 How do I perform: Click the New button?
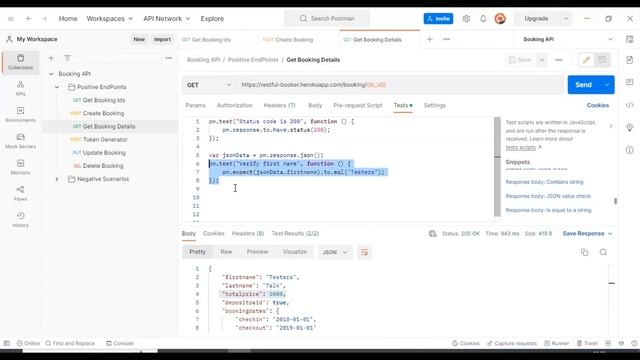coord(139,40)
